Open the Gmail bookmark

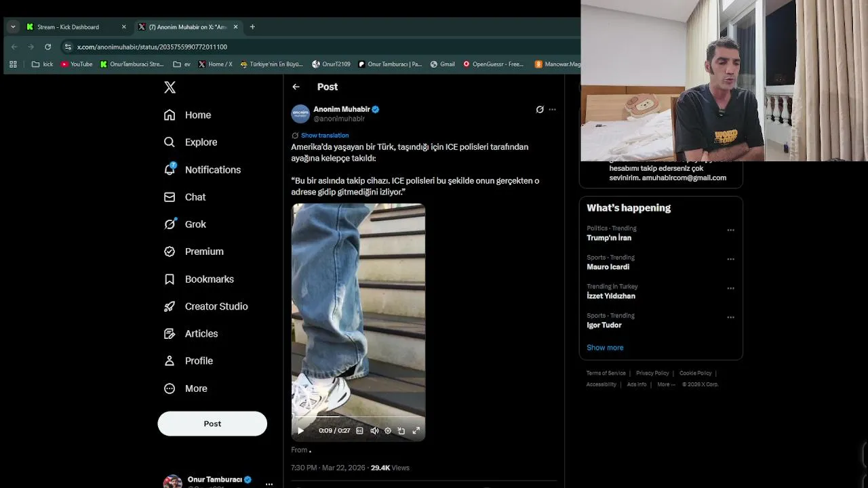click(x=442, y=64)
